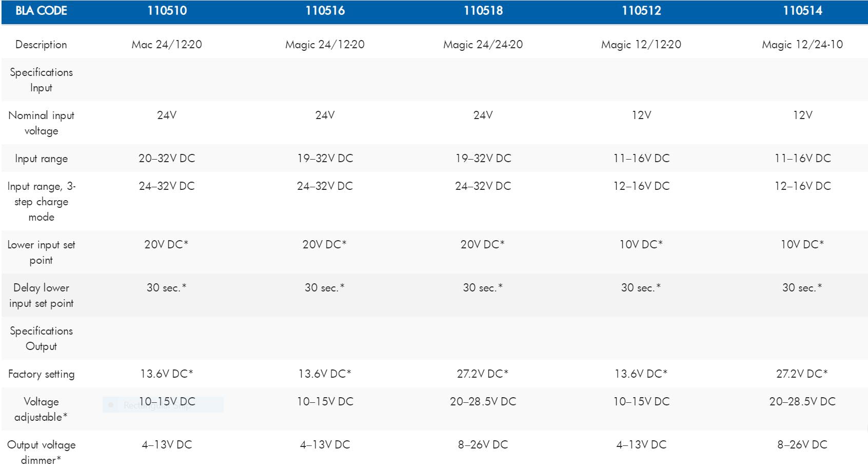
Task: Select the Magic 24/24-20 description cell
Action: click(x=483, y=45)
